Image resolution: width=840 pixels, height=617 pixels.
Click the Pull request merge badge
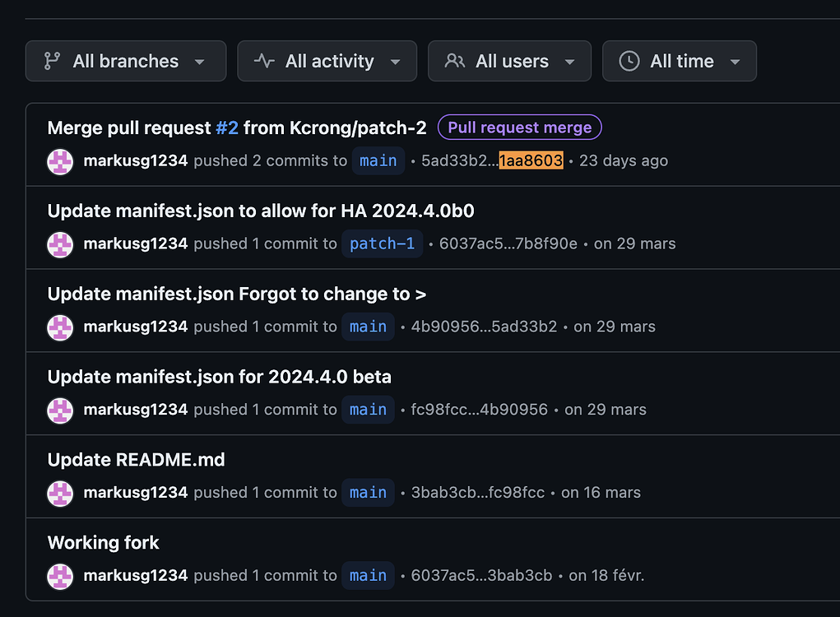coord(520,128)
